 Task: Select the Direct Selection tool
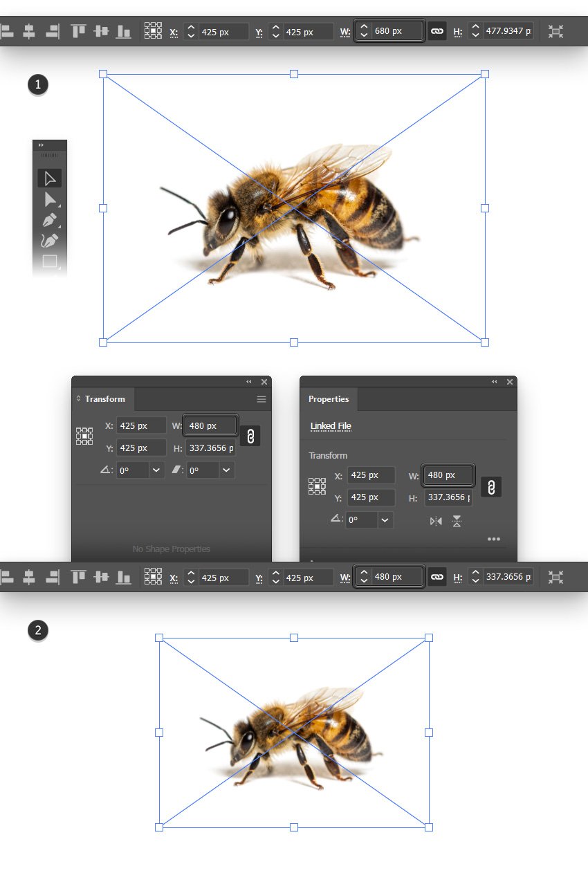pyautogui.click(x=49, y=200)
